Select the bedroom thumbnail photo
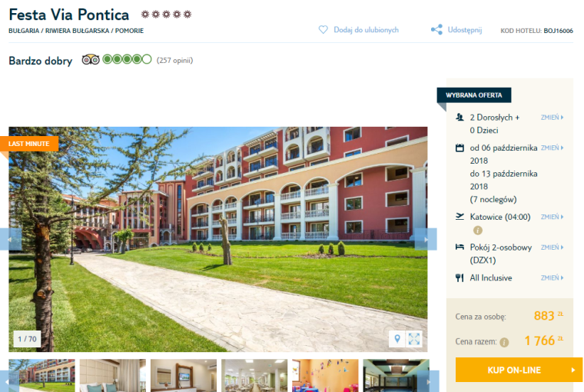Viewport: 584px width, 392px height. click(x=112, y=376)
